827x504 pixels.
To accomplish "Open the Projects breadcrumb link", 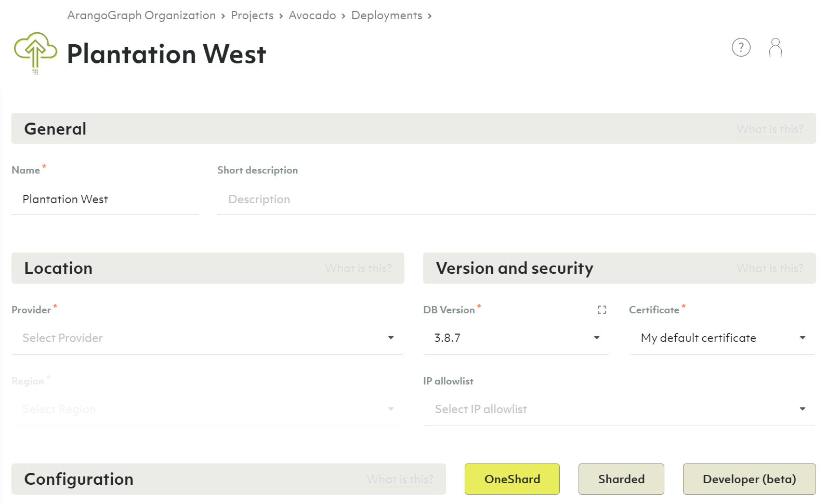I will coord(252,16).
